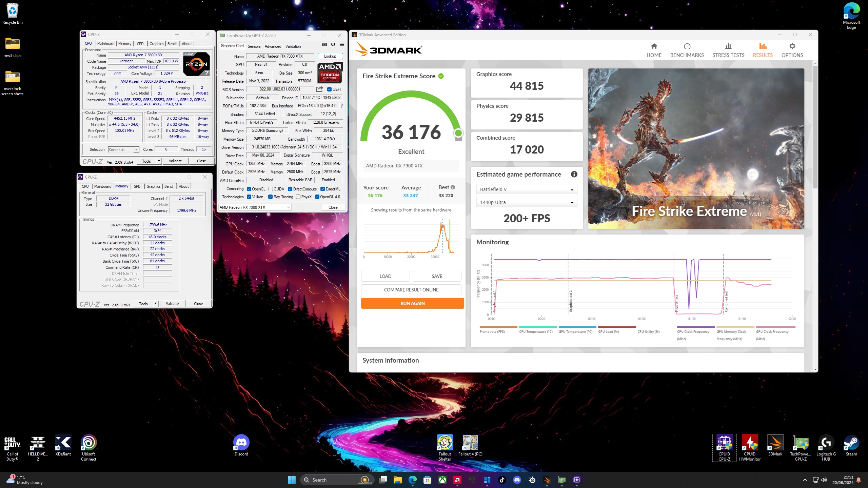
Task: Expand the Battlefield V game dropdown
Action: pos(527,189)
